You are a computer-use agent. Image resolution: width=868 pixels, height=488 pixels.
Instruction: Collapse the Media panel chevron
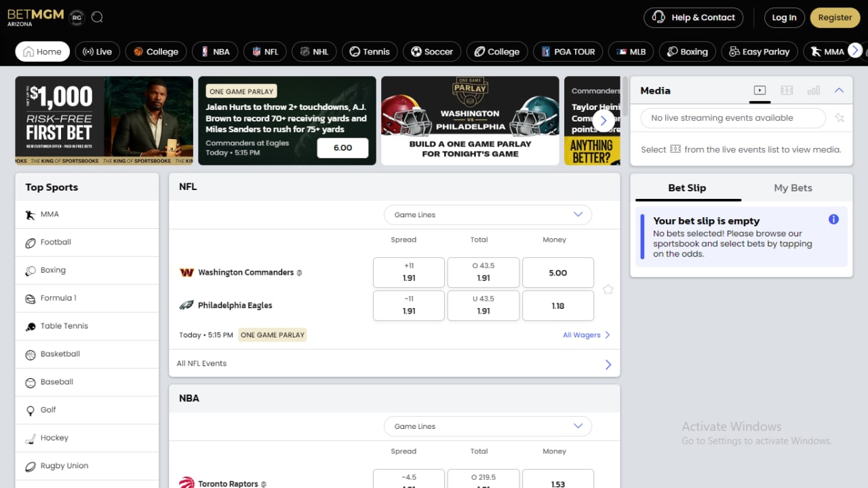pyautogui.click(x=839, y=90)
